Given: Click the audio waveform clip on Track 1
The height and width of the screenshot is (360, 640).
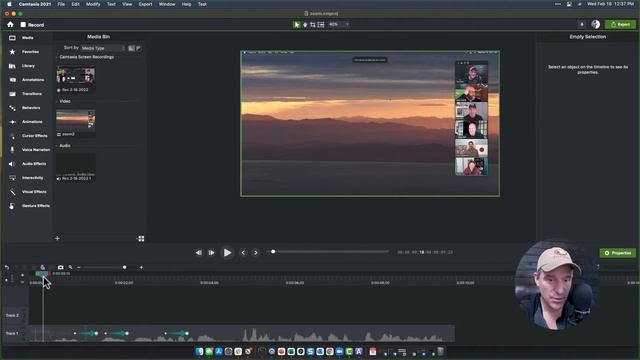Looking at the screenshot, I should point(242,333).
